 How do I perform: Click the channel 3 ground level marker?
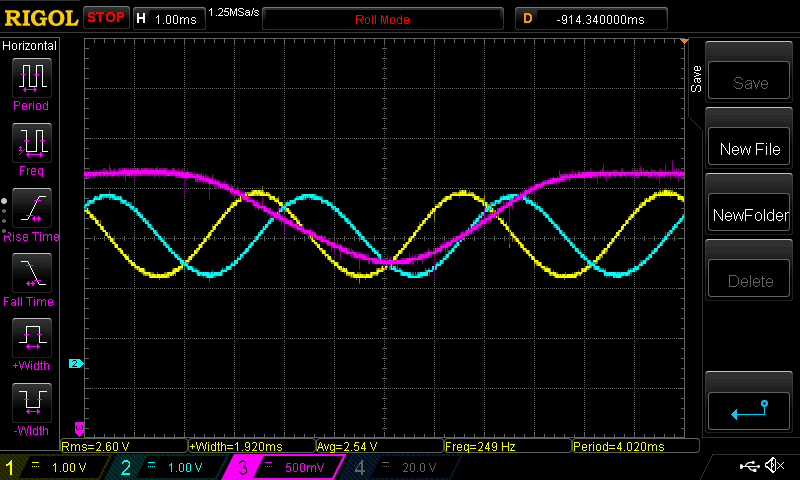pyautogui.click(x=79, y=429)
